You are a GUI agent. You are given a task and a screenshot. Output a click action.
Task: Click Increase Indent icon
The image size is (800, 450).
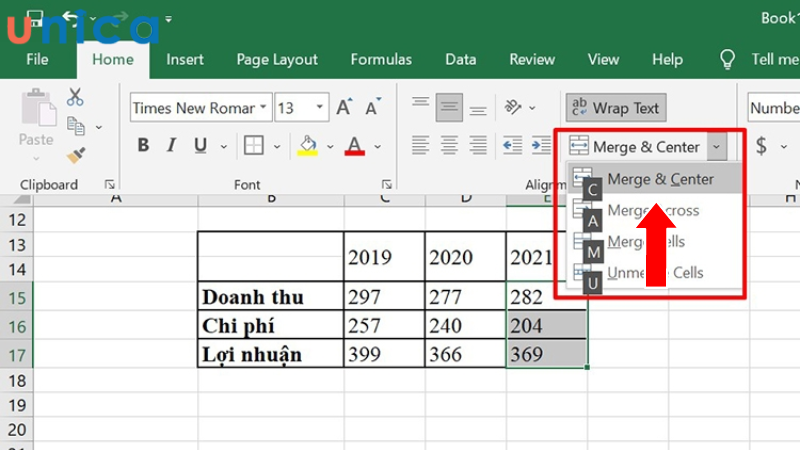pos(541,146)
